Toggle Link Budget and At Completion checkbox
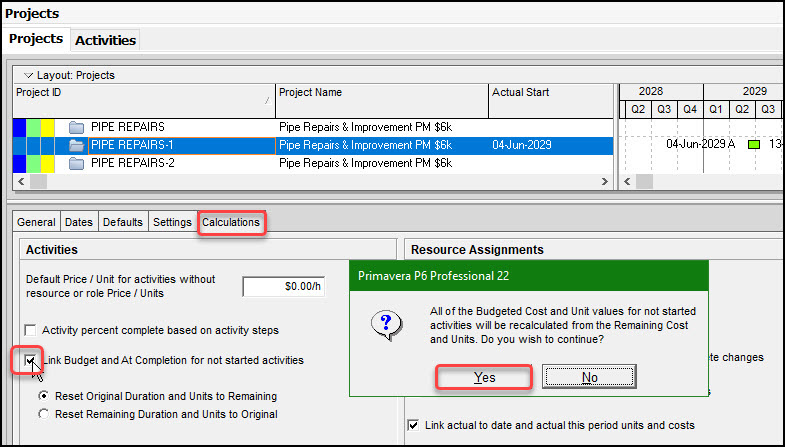Screen dimensions: 785x447 click(x=31, y=360)
